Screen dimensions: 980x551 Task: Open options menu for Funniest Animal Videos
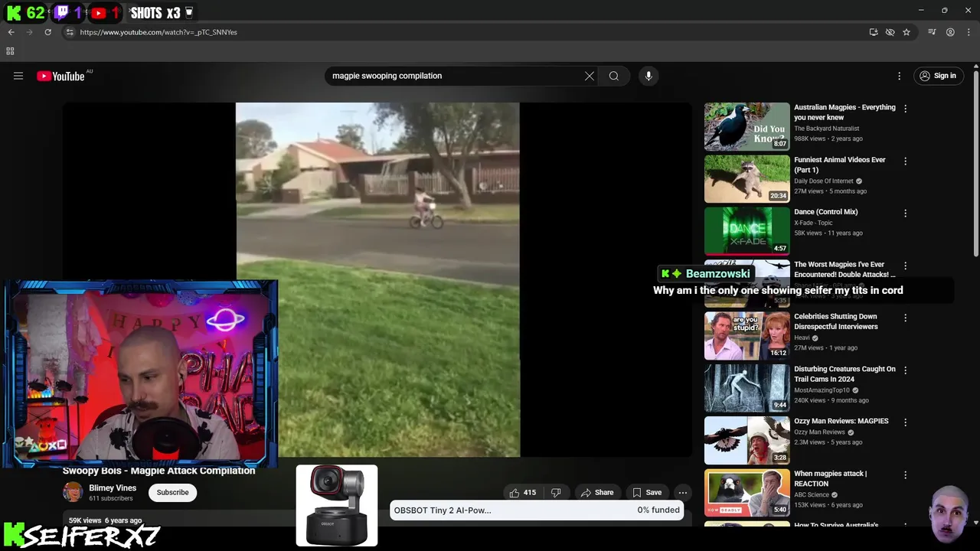pos(905,161)
